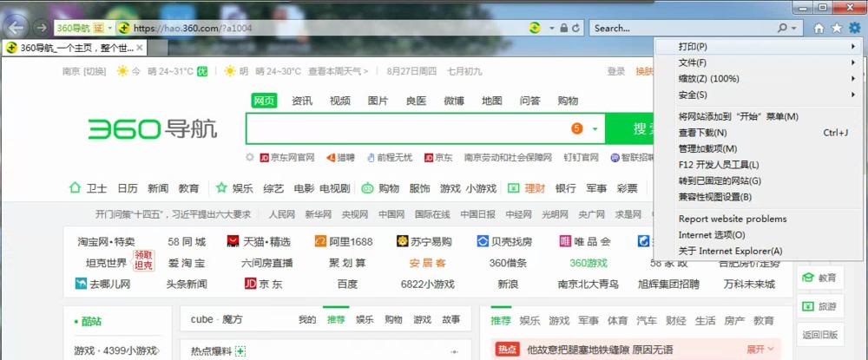Expand the 360 search box suggestion dropdown

[595, 129]
